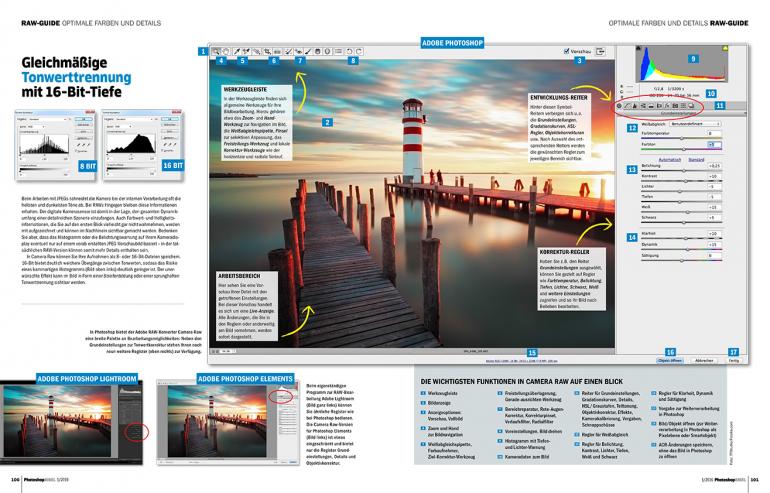The image size is (770, 493).
Task: Click the Automatisch link
Action: tap(670, 160)
